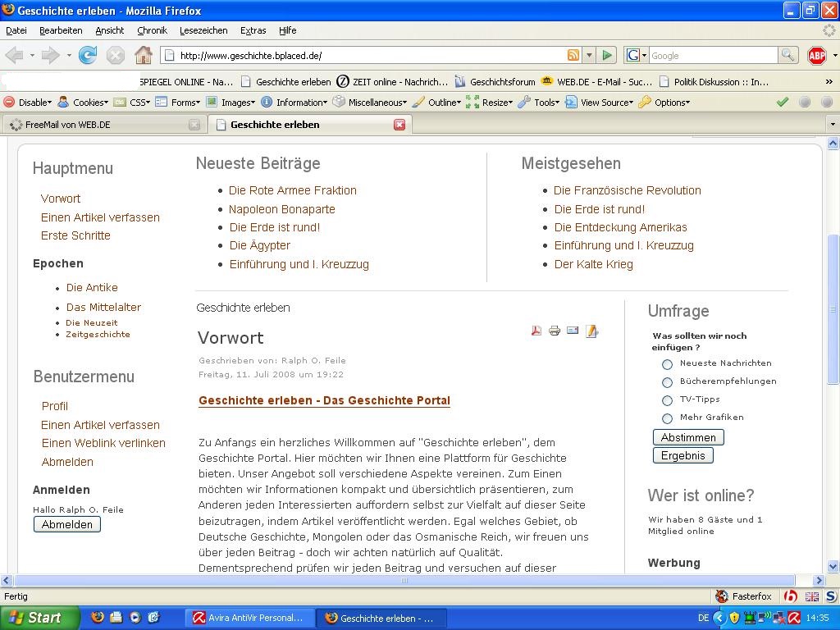Screen dimensions: 840x630
Task: Open the Forms developer dropdown
Action: tap(178, 103)
